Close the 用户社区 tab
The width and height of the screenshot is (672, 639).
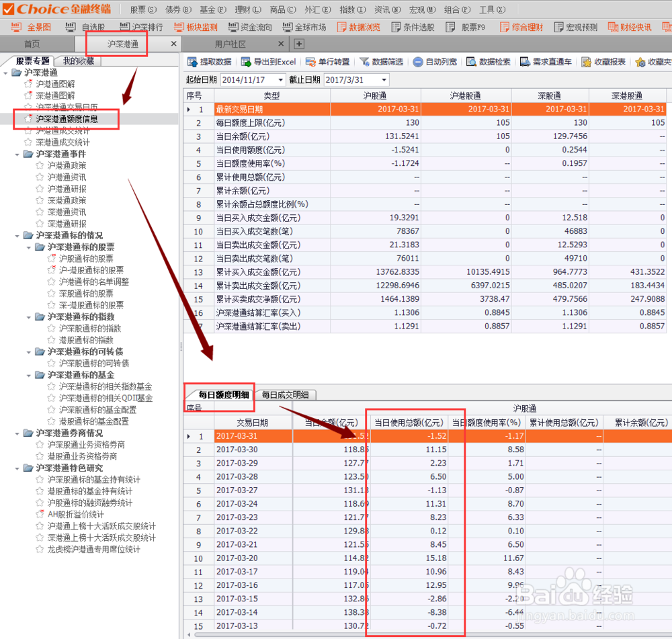tap(281, 44)
